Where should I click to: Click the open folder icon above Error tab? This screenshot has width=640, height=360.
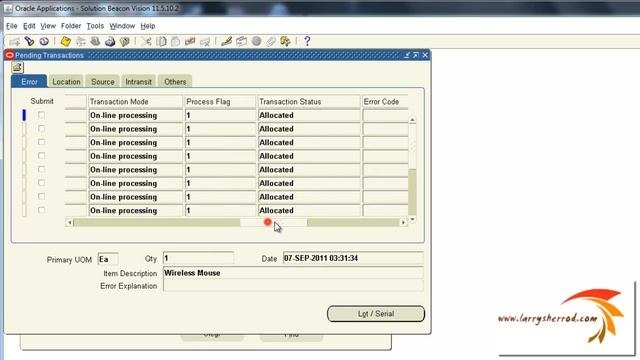(17, 67)
